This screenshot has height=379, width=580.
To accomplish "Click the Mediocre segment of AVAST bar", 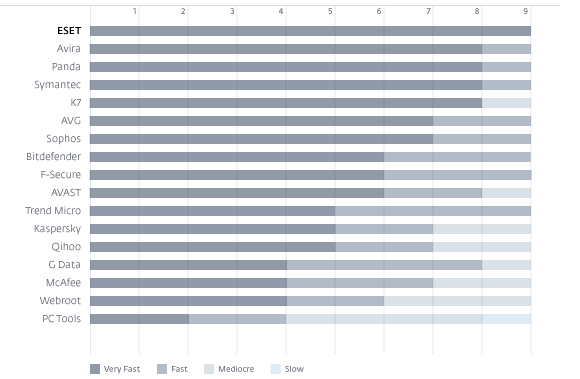I will tap(506, 193).
